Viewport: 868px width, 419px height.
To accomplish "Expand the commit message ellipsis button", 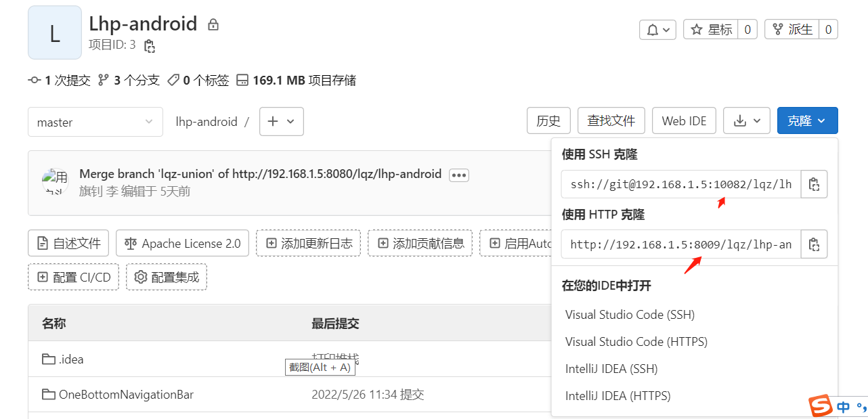I will (x=459, y=175).
